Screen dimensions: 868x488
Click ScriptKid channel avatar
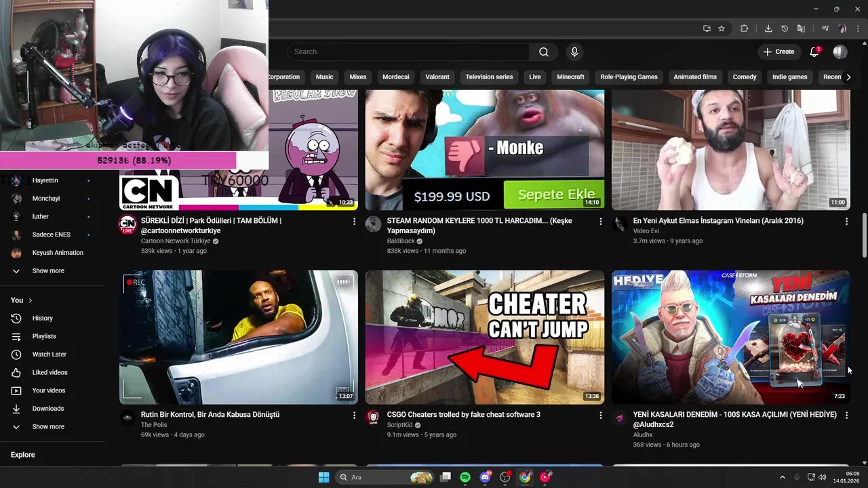tap(374, 418)
